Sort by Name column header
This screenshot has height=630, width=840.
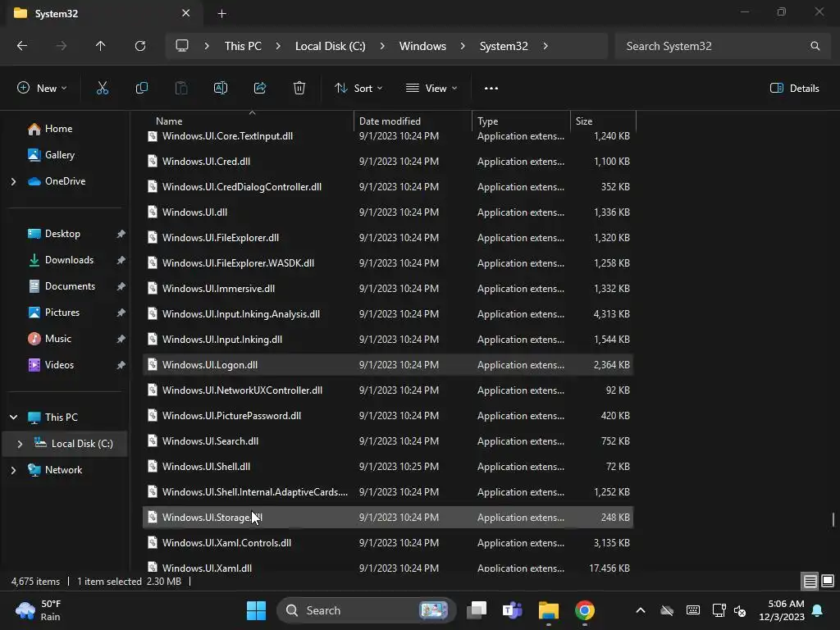[249, 121]
